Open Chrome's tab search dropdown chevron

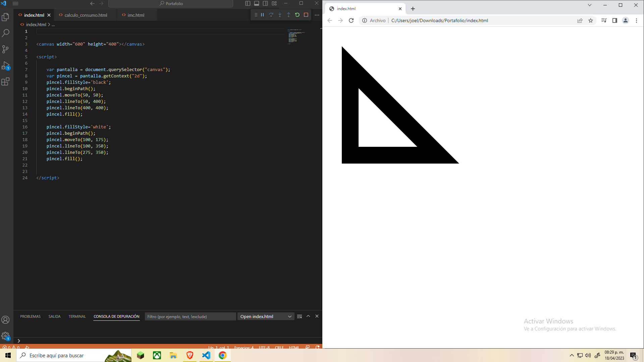[590, 5]
